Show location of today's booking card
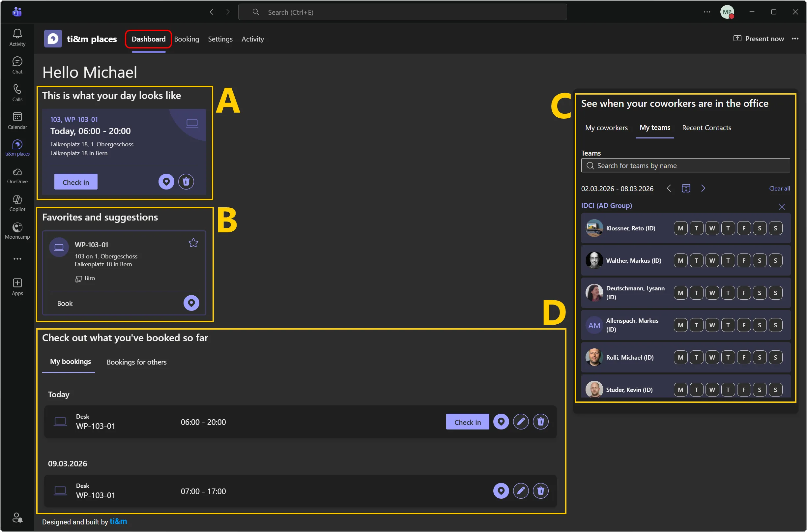 [x=166, y=182]
